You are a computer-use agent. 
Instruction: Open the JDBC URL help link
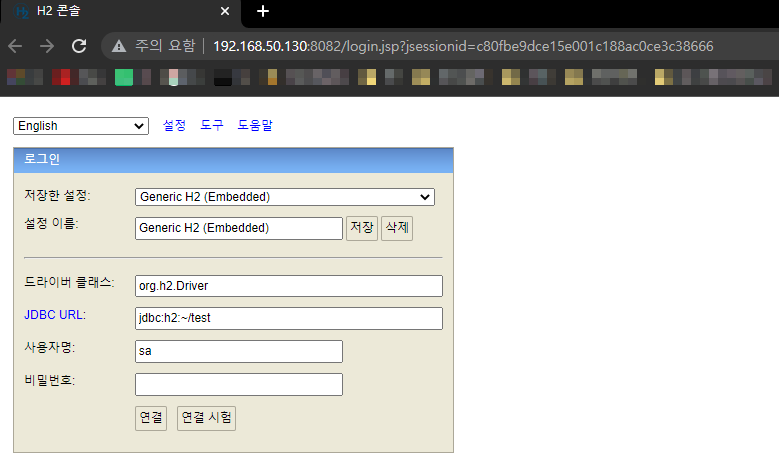[54, 315]
